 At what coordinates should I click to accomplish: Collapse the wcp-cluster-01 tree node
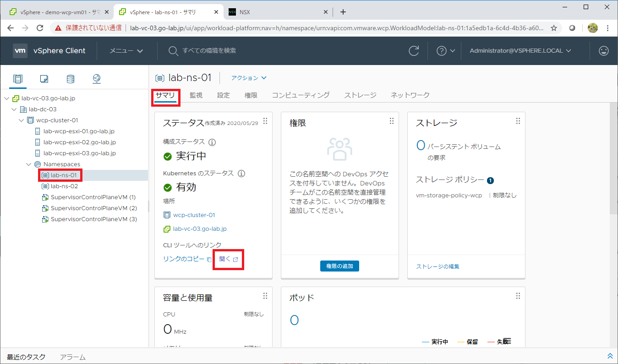tap(21, 120)
